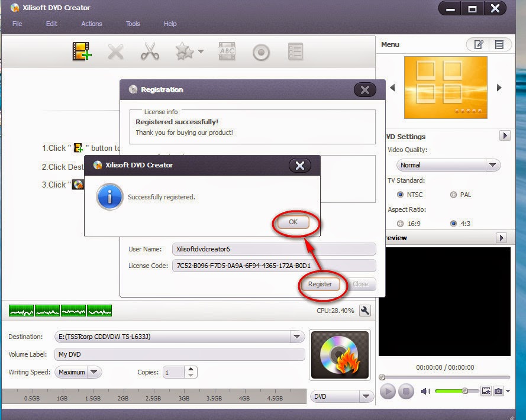This screenshot has width=526, height=420.
Task: Click the Registration dialog title icon
Action: [x=133, y=89]
